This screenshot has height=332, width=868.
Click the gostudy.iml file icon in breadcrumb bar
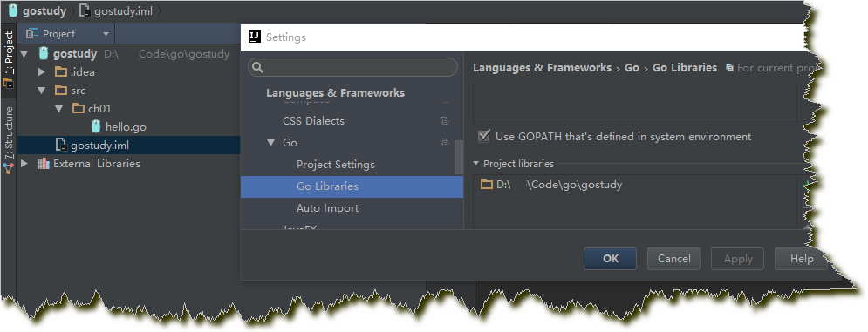[85, 11]
